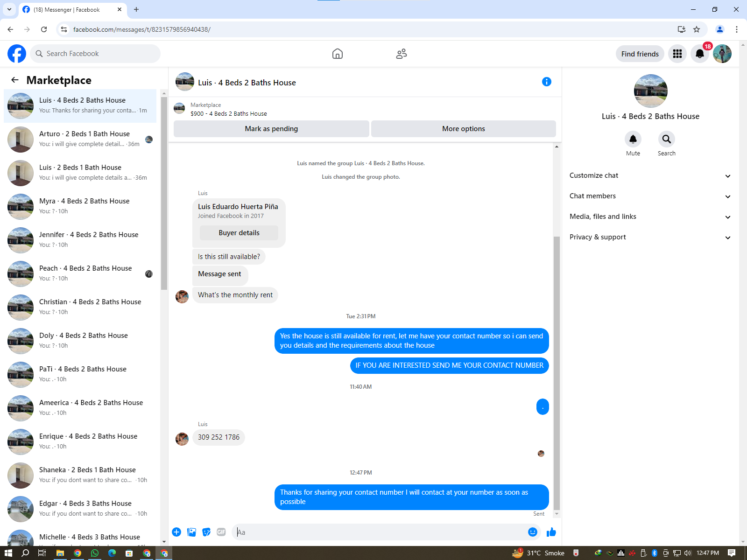This screenshot has height=560, width=747.
Task: Expand the Privacy & support section
Action: tap(650, 237)
